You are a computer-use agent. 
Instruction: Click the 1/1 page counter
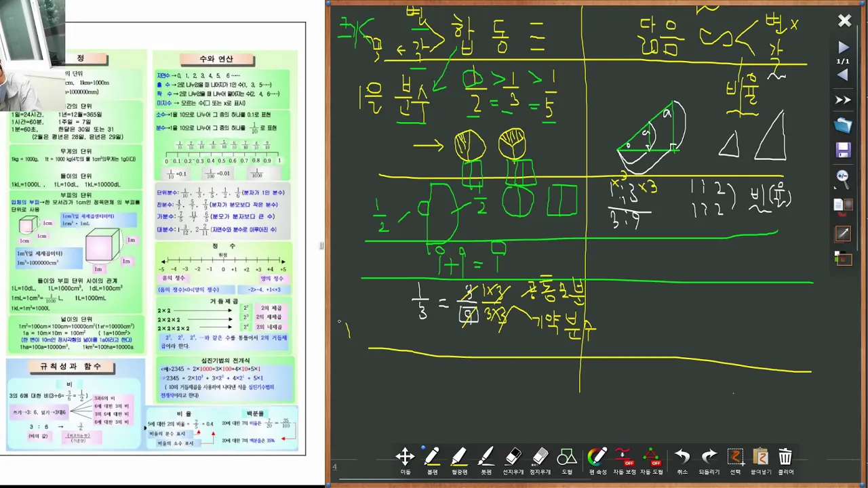(843, 61)
